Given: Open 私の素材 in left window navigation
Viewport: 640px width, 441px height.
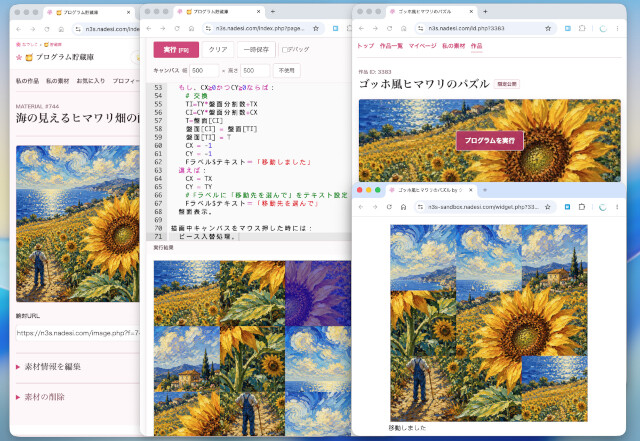Looking at the screenshot, I should (58, 81).
